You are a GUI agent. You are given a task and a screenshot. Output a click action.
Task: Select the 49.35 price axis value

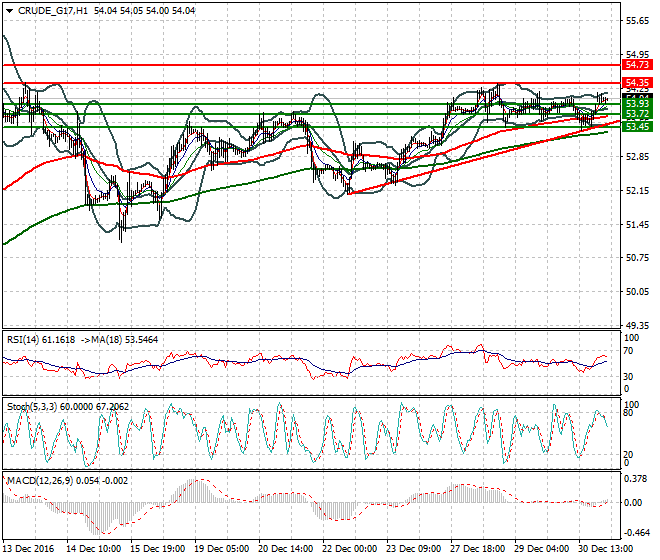pyautogui.click(x=637, y=325)
